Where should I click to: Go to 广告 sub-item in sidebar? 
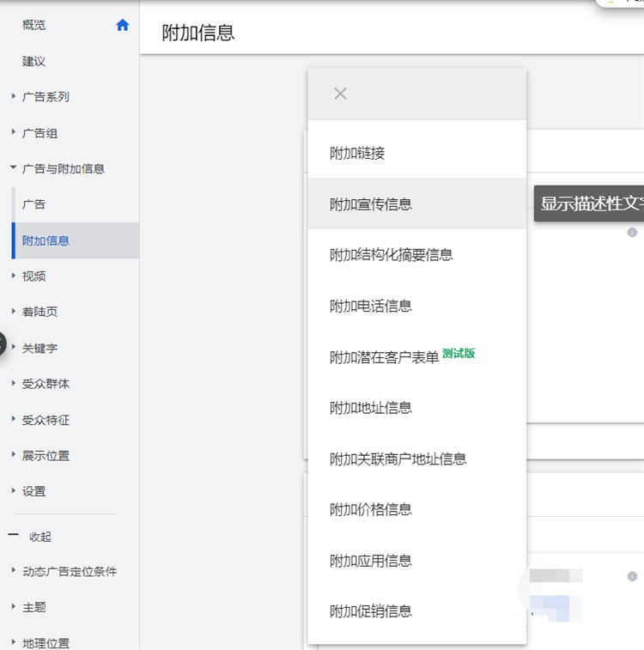[33, 204]
